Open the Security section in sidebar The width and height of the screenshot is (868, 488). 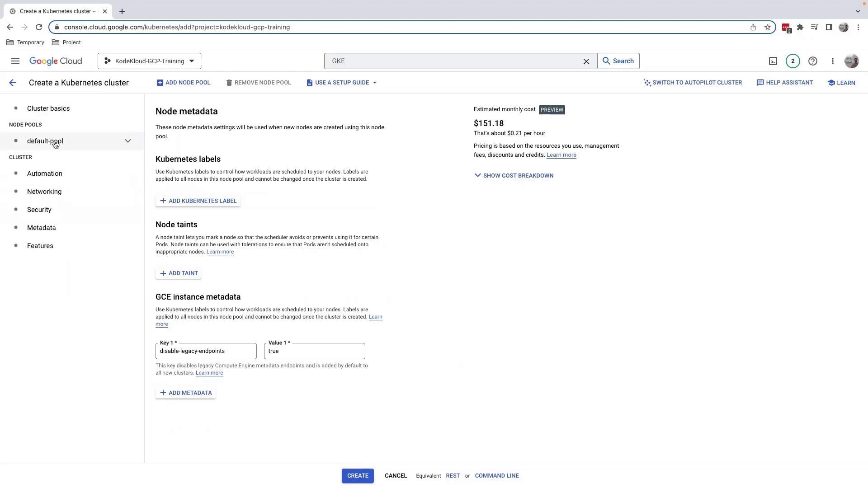click(39, 210)
